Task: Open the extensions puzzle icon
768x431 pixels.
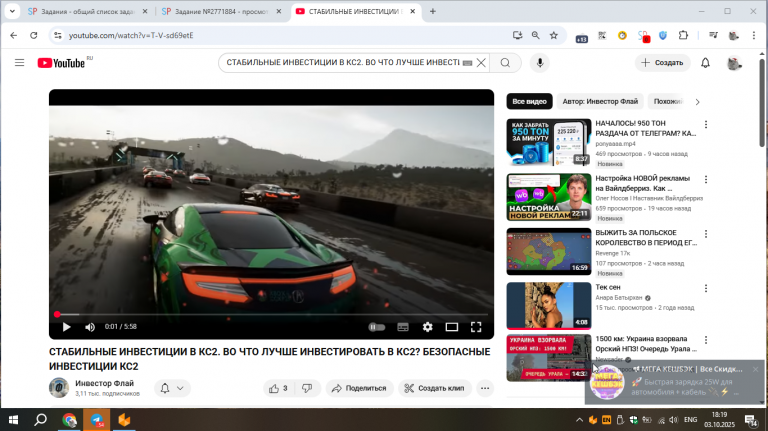Action: [683, 35]
